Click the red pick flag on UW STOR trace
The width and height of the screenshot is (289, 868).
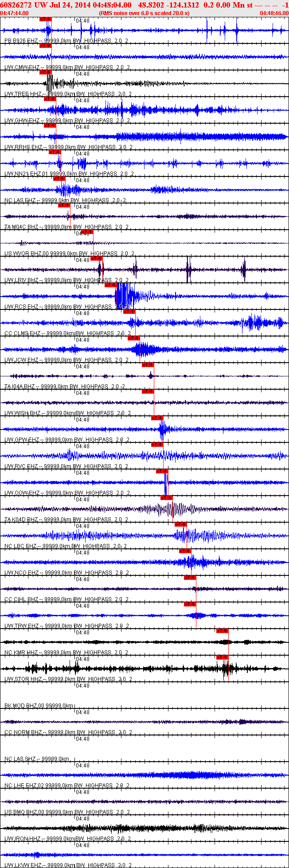tap(223, 657)
